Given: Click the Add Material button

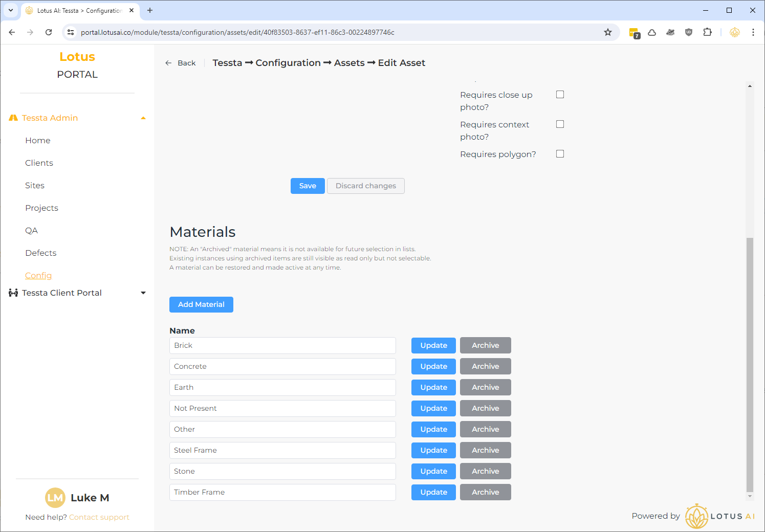Looking at the screenshot, I should (x=201, y=304).
